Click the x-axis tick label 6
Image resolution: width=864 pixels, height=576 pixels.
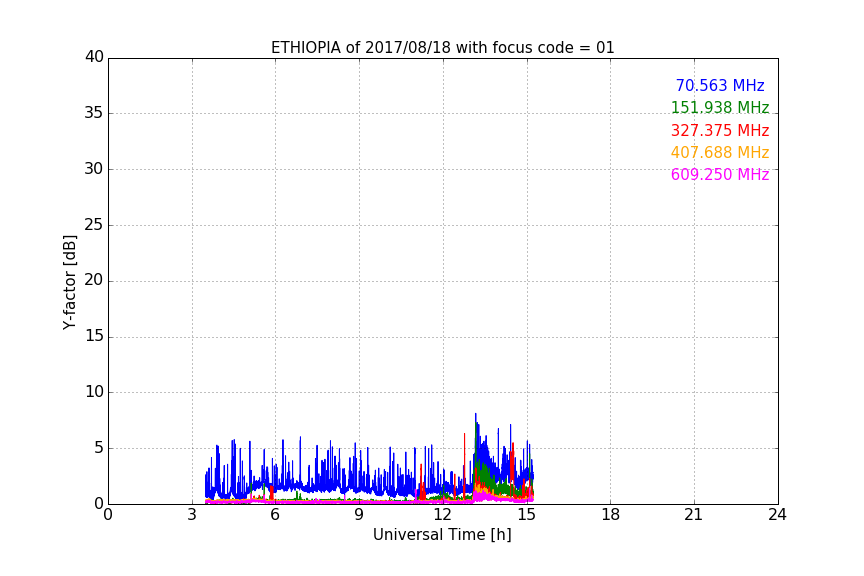click(275, 515)
